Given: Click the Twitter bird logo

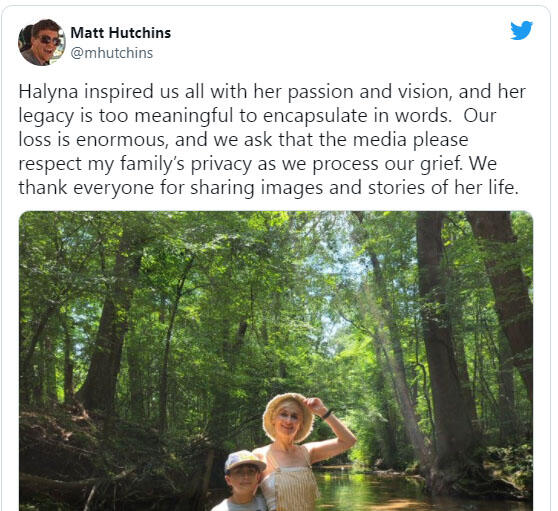Looking at the screenshot, I should 521,30.
